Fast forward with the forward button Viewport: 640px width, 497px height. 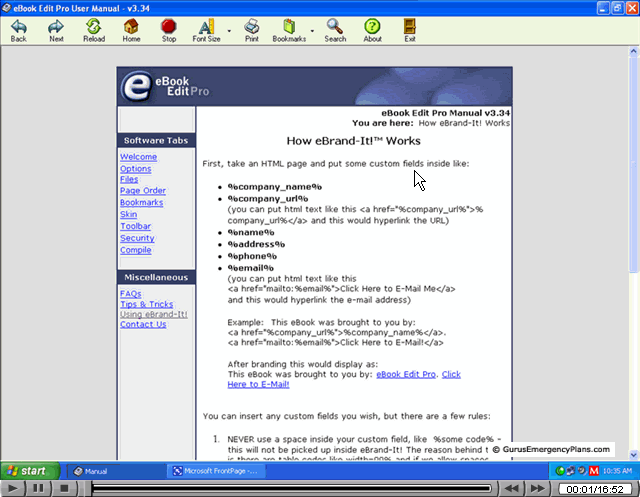[x=538, y=488]
